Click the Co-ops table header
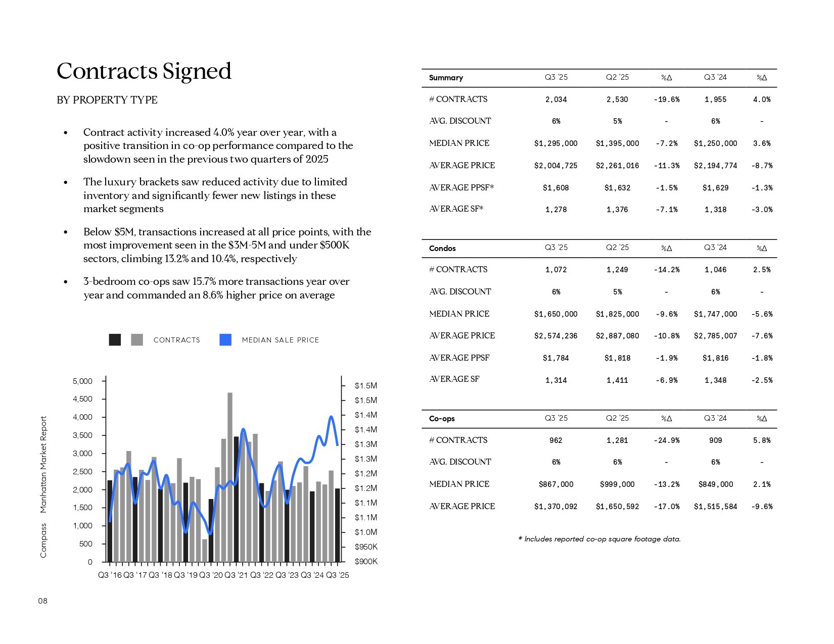 click(x=442, y=419)
